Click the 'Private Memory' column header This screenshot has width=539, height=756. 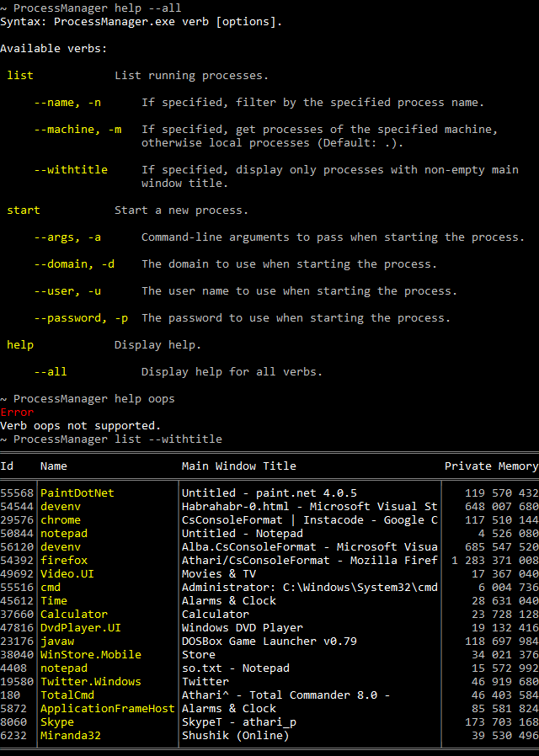(491, 466)
